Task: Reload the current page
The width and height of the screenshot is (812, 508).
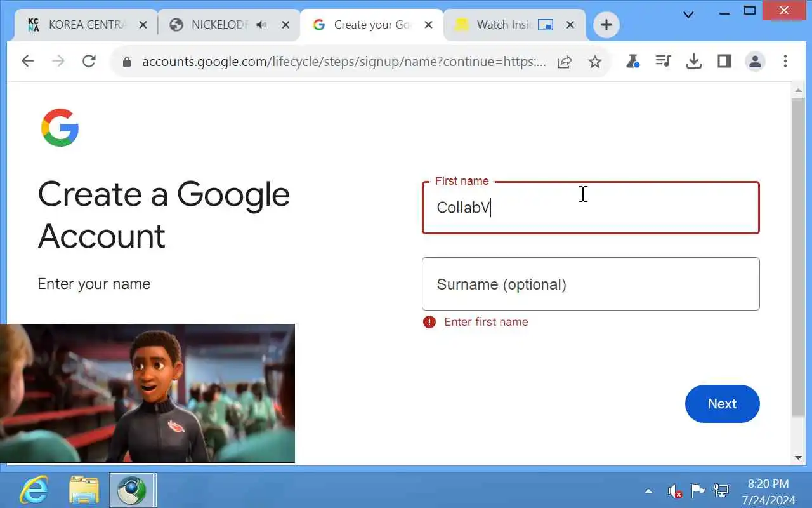Action: coord(89,61)
